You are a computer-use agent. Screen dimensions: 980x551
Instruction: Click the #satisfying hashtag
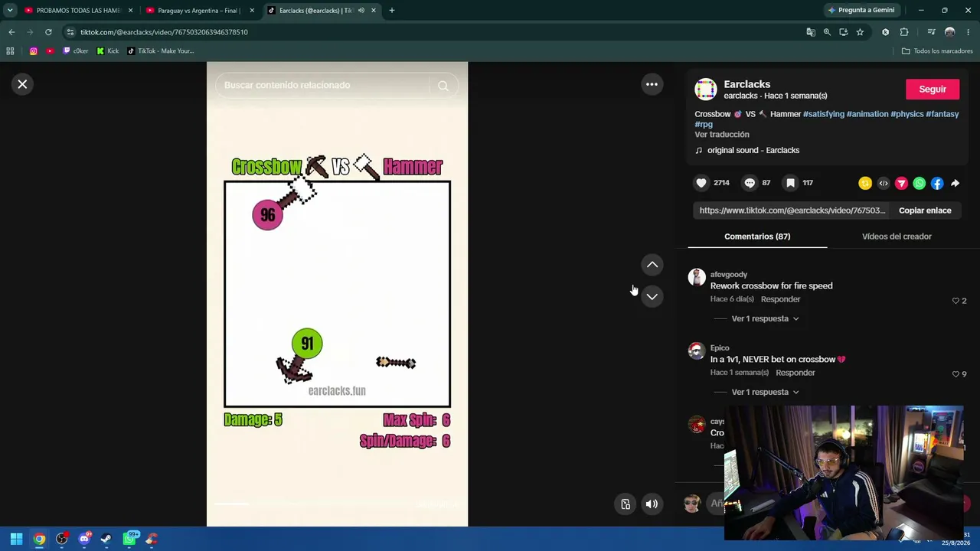point(824,114)
